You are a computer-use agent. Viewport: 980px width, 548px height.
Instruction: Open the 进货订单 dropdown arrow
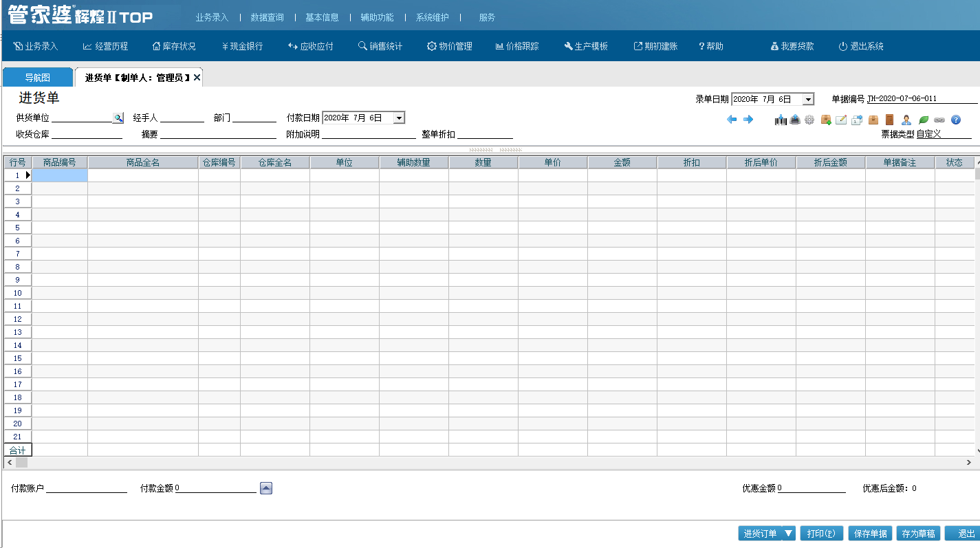789,534
